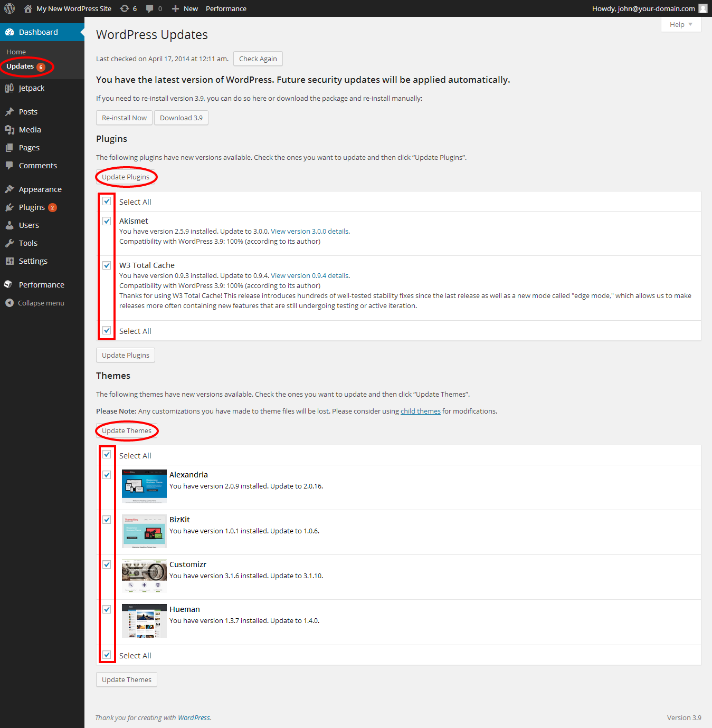Toggle top Select All checkbox for themes
This screenshot has width=712, height=728.
coord(107,454)
